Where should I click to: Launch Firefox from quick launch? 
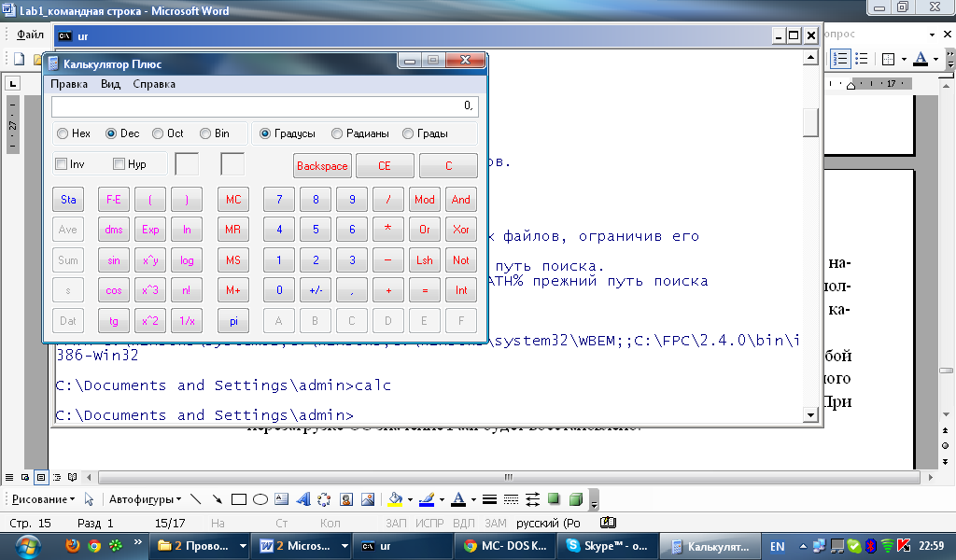point(72,545)
